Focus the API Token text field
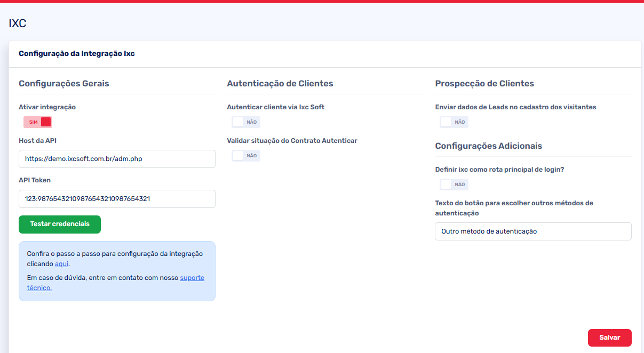644x353 pixels. 117,199
